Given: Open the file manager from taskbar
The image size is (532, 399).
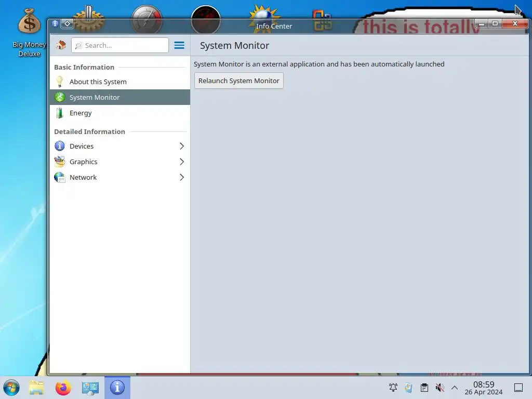Looking at the screenshot, I should [x=37, y=388].
